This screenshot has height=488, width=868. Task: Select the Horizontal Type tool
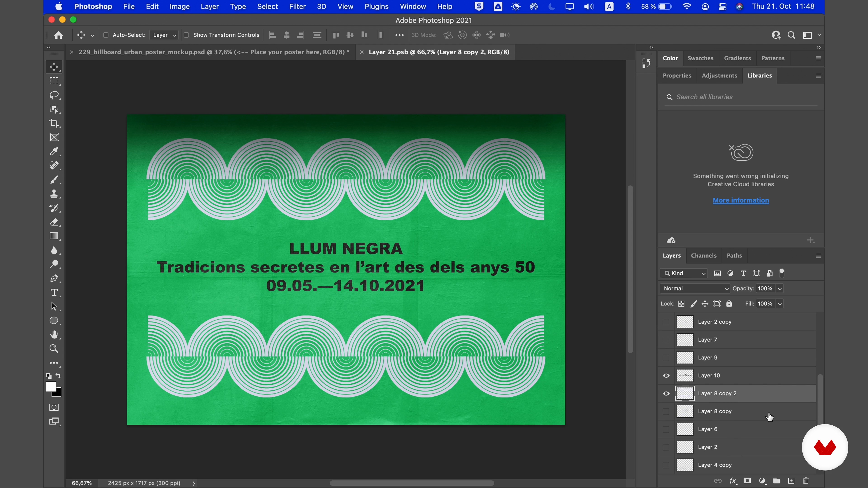click(x=54, y=293)
